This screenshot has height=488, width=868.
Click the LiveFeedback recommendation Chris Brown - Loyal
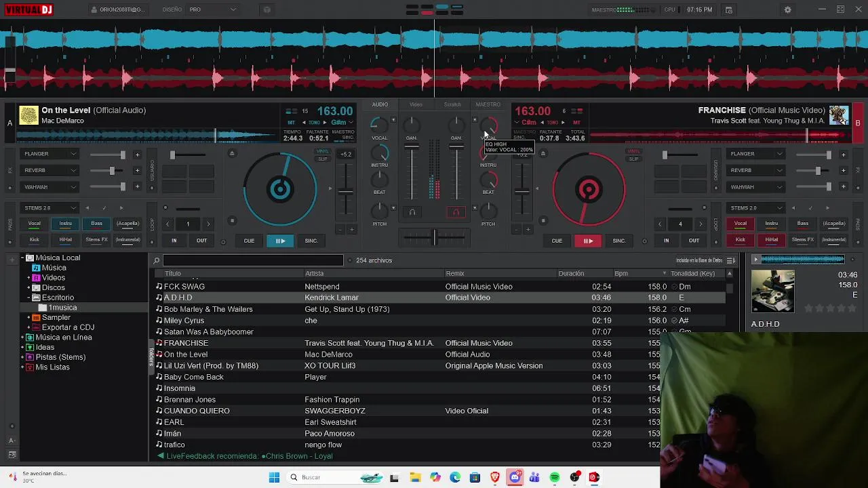(298, 456)
